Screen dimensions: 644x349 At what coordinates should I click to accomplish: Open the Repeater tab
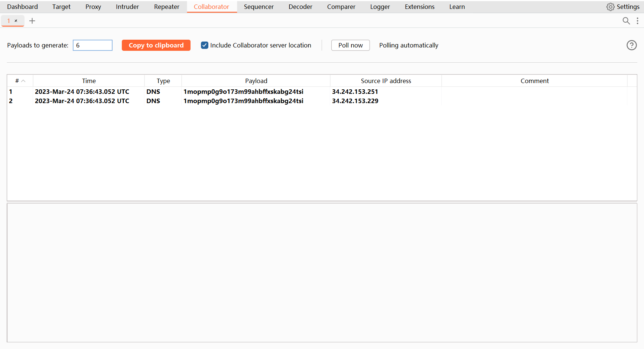(x=167, y=7)
